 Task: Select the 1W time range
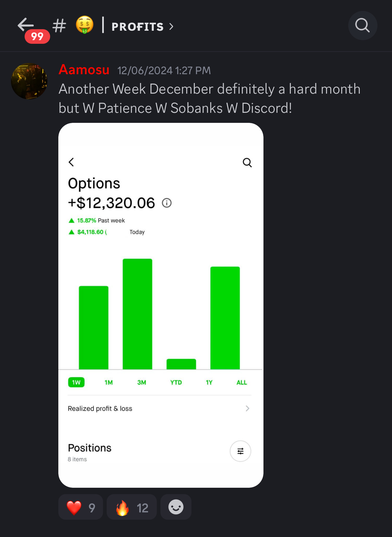(76, 383)
